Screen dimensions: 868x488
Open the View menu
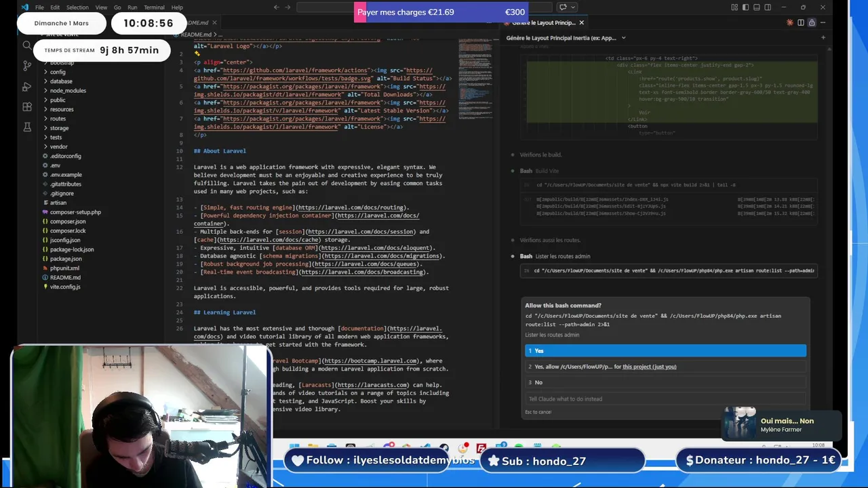click(x=101, y=7)
